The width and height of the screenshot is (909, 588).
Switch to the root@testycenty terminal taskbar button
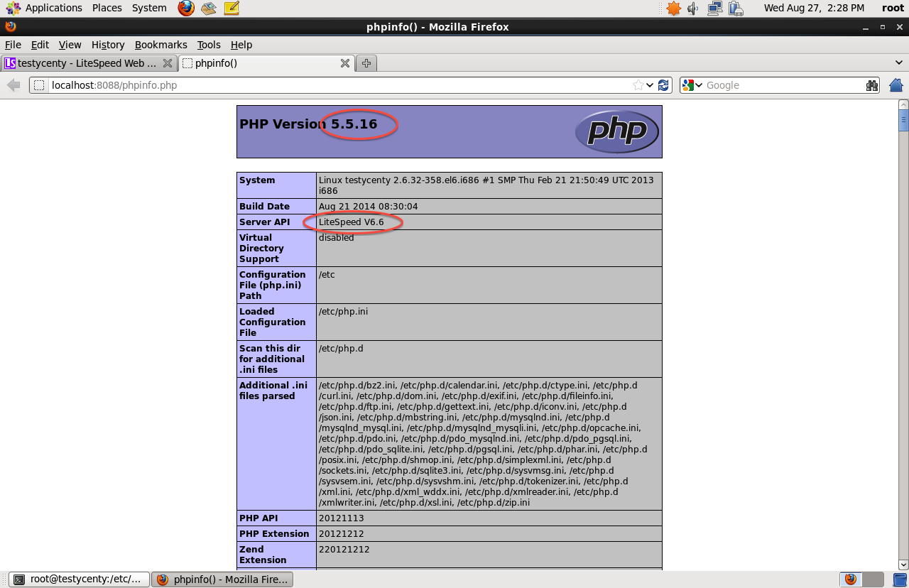click(x=80, y=579)
